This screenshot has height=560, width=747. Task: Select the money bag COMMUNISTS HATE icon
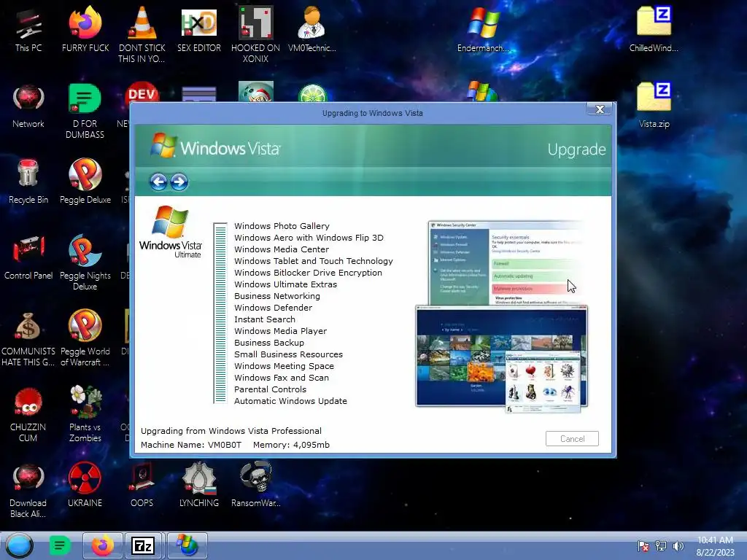coord(28,338)
